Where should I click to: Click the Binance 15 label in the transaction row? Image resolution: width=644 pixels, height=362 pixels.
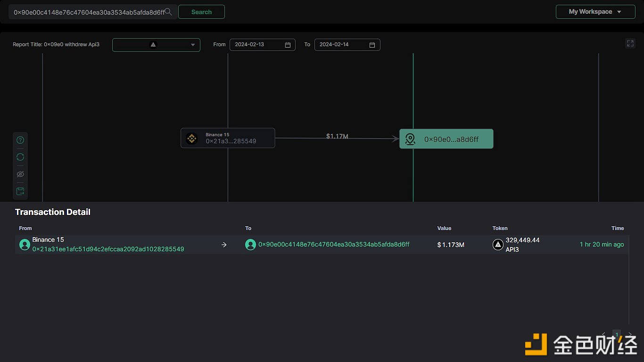tap(48, 239)
